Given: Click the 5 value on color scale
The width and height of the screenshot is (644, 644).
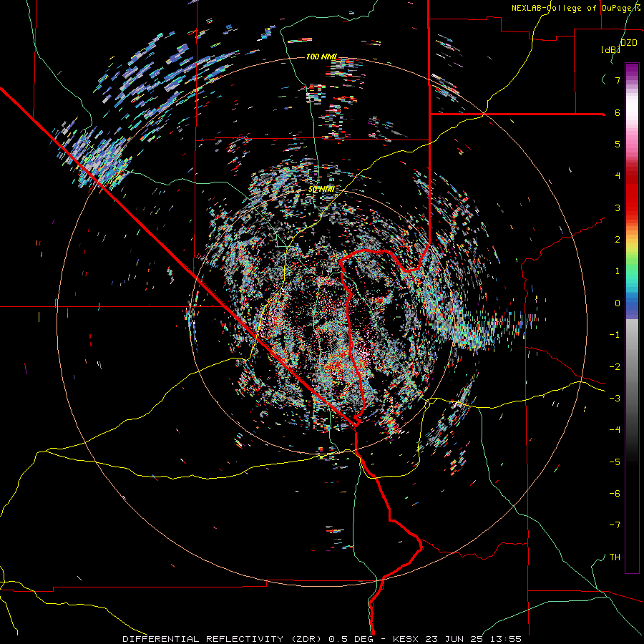Looking at the screenshot, I should [x=618, y=144].
